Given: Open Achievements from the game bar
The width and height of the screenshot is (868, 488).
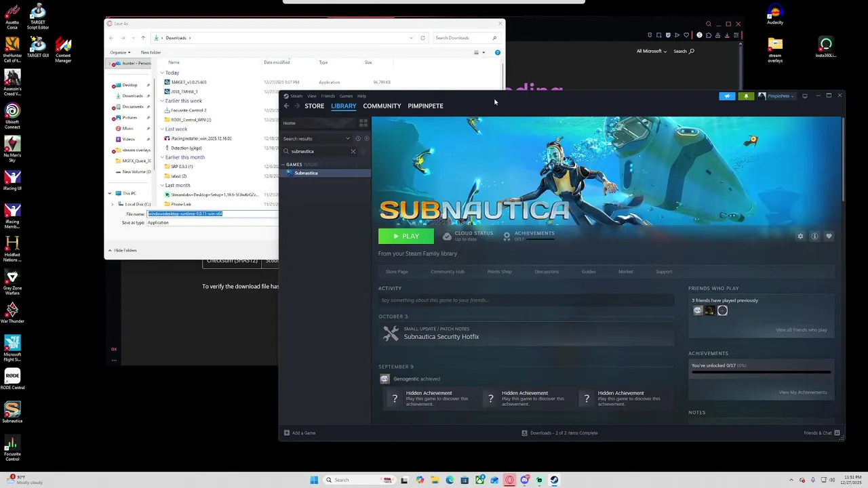Looking at the screenshot, I should pos(529,235).
